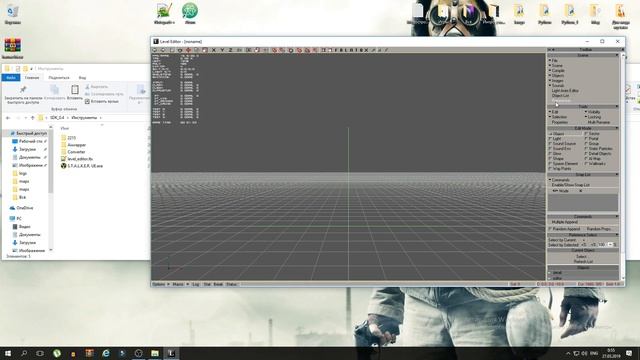Open Explorer ribbon tab Главная

coord(32,78)
